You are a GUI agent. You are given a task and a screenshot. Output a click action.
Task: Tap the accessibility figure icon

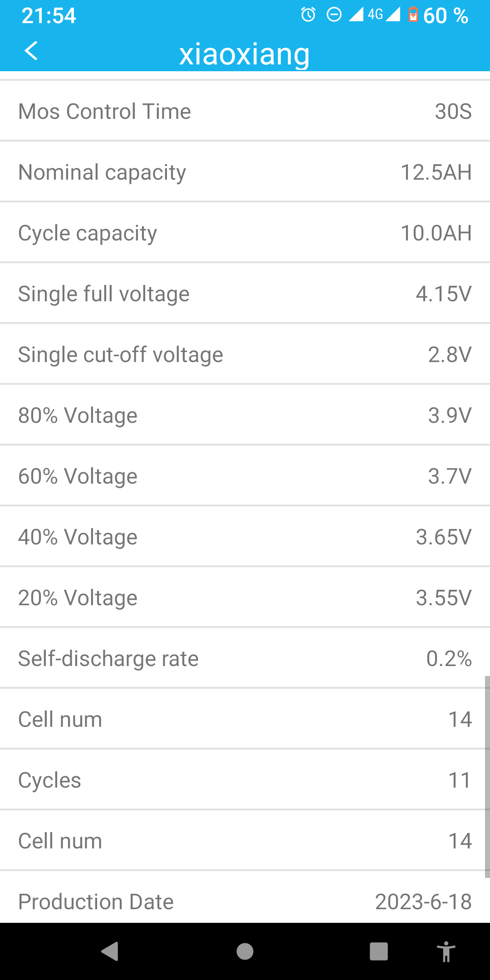coord(446,951)
